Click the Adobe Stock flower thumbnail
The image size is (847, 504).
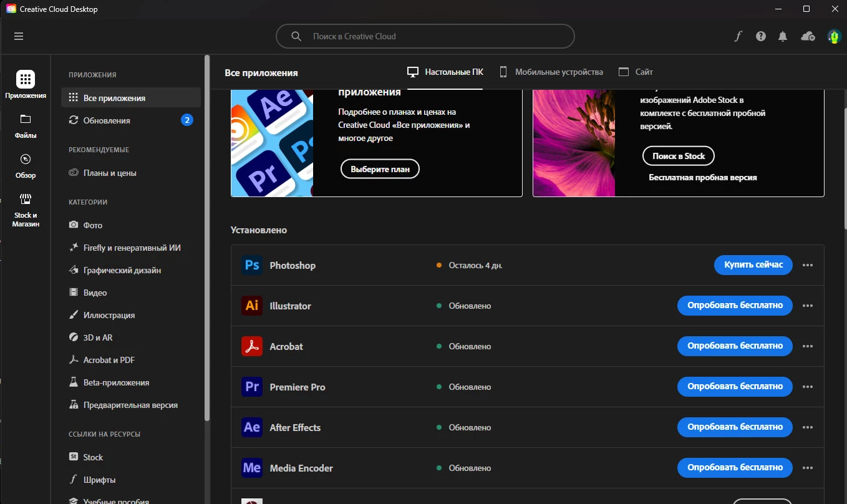(574, 143)
